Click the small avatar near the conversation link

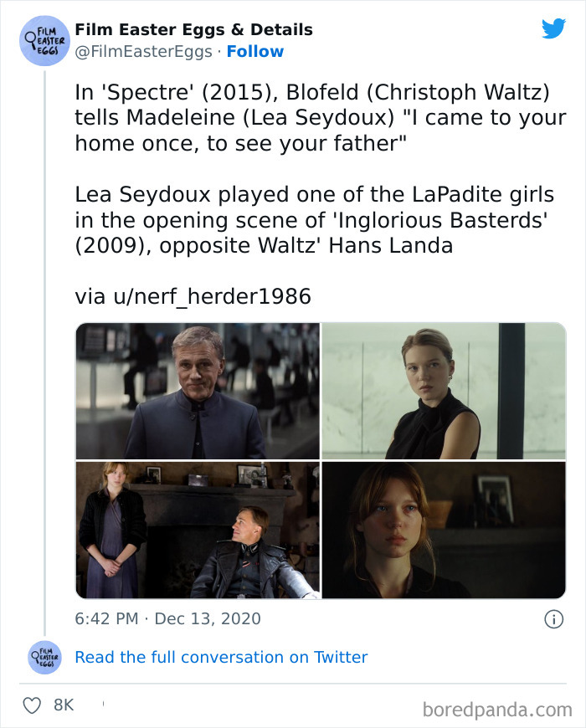coord(44,658)
